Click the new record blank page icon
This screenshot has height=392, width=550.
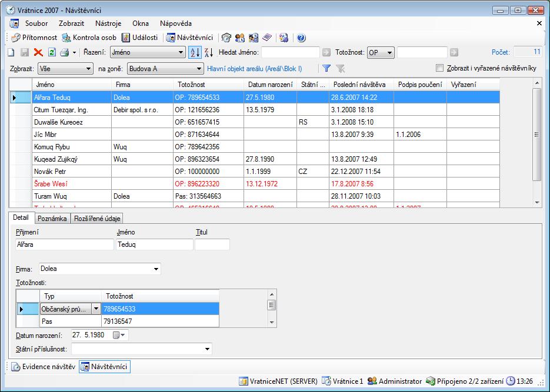point(11,52)
